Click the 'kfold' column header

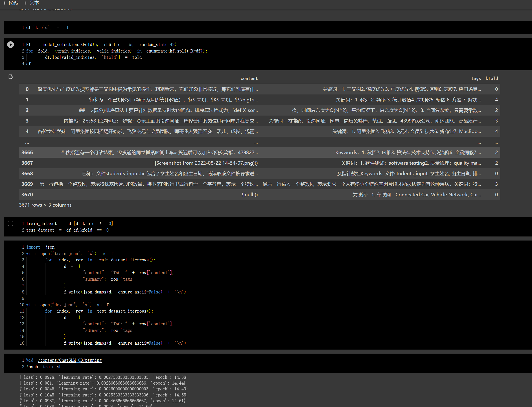pos(492,78)
